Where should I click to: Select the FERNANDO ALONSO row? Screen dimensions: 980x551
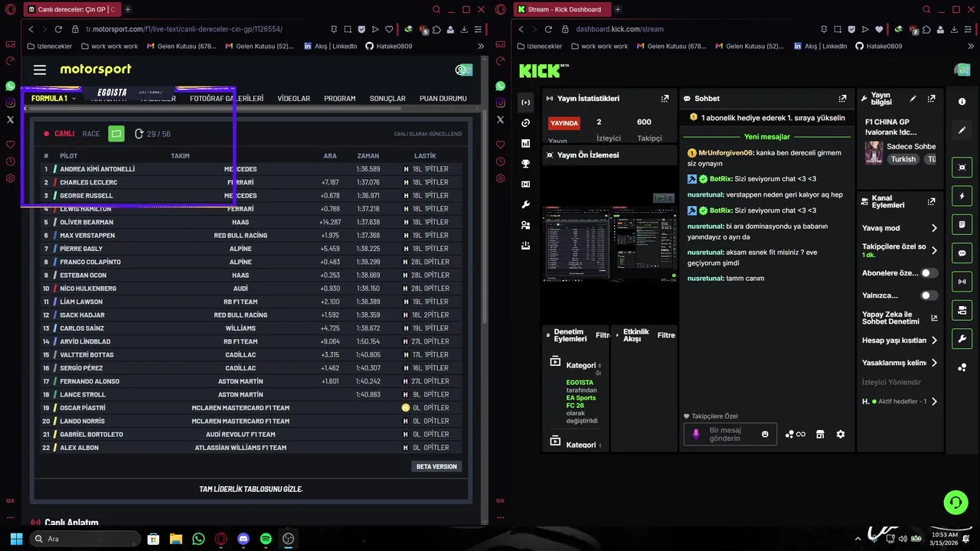pos(251,381)
